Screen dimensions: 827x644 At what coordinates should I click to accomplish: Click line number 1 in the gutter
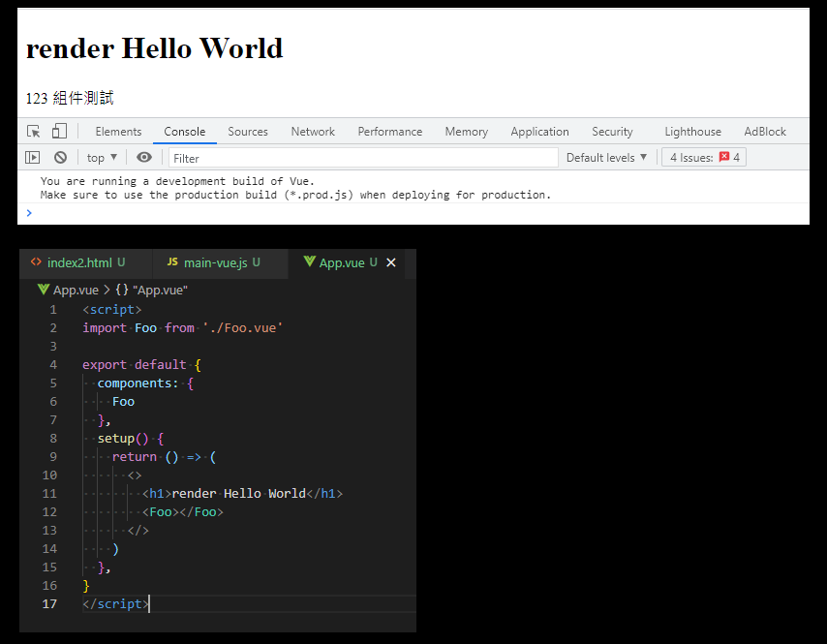click(x=52, y=310)
